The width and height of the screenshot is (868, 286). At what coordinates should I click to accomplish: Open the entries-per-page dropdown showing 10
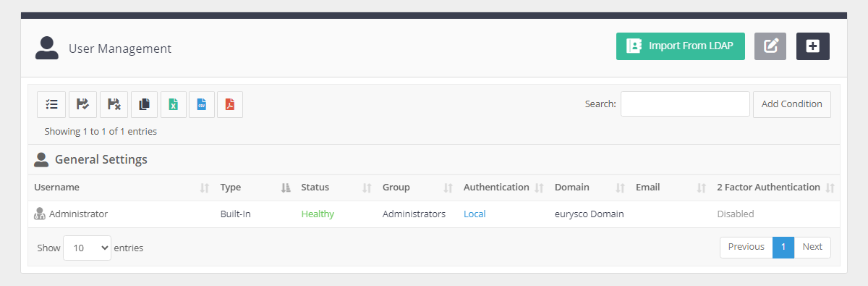[87, 248]
